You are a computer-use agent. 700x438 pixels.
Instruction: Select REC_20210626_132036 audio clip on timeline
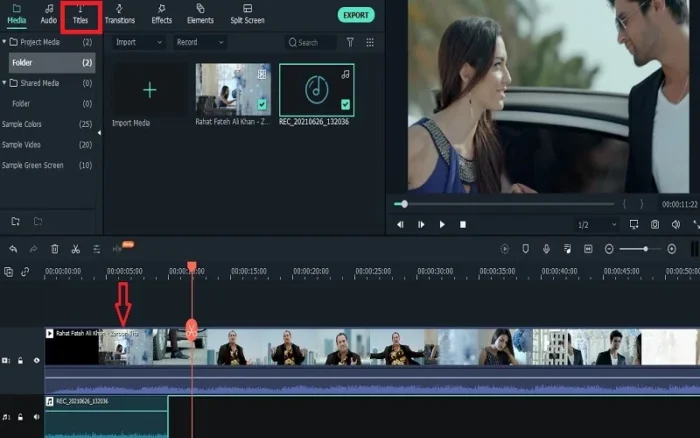tap(106, 417)
